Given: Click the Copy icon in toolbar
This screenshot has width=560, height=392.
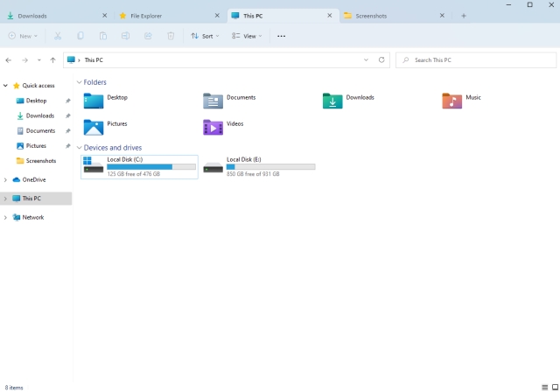Looking at the screenshot, I should [x=80, y=36].
